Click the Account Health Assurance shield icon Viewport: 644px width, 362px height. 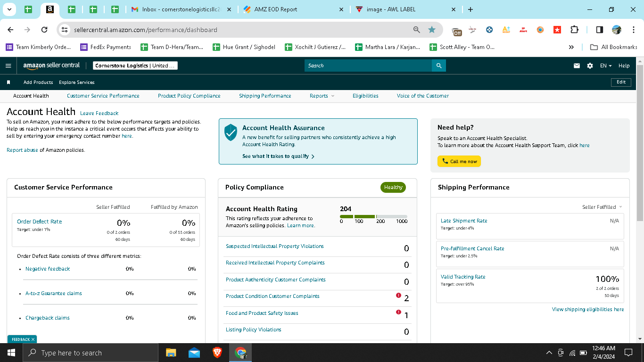pyautogui.click(x=231, y=132)
